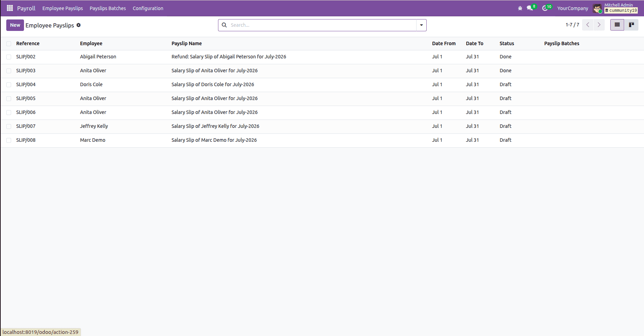Sort by Payslip Batches column header

(562, 43)
